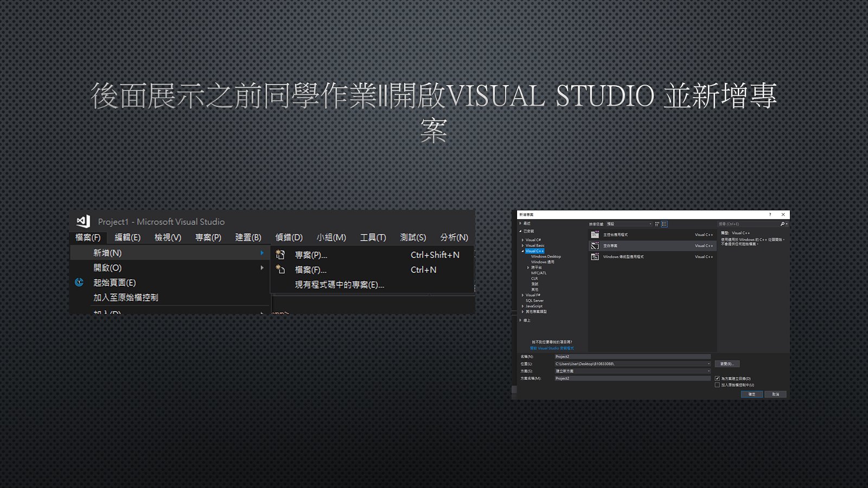Open the 分析(N) menu
868x488 pixels.
tap(454, 237)
